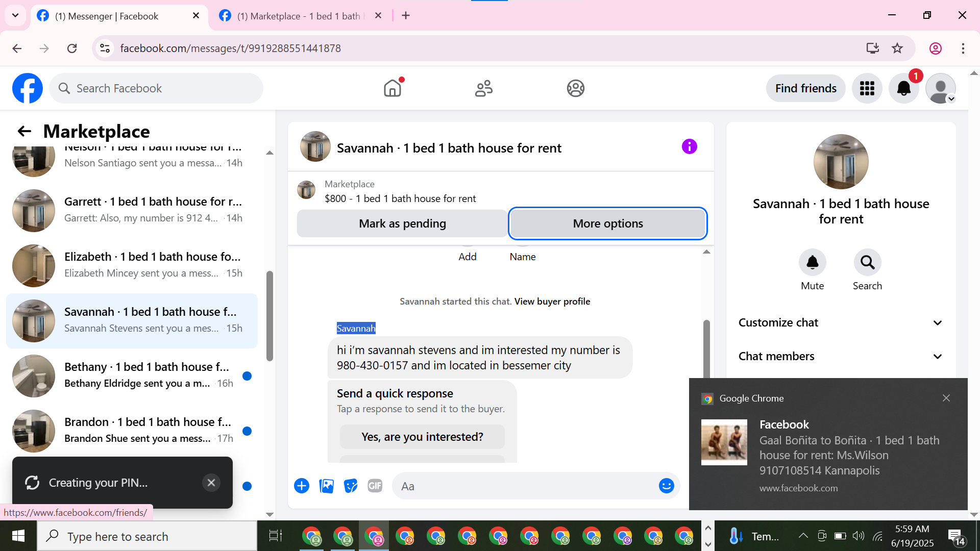Image resolution: width=980 pixels, height=551 pixels.
Task: Mute the Savannah conversation
Action: 813,262
